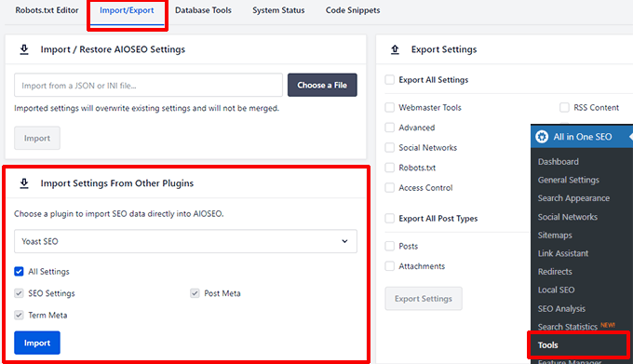
Task: Click the JSON or INI file input field
Action: pyautogui.click(x=148, y=85)
